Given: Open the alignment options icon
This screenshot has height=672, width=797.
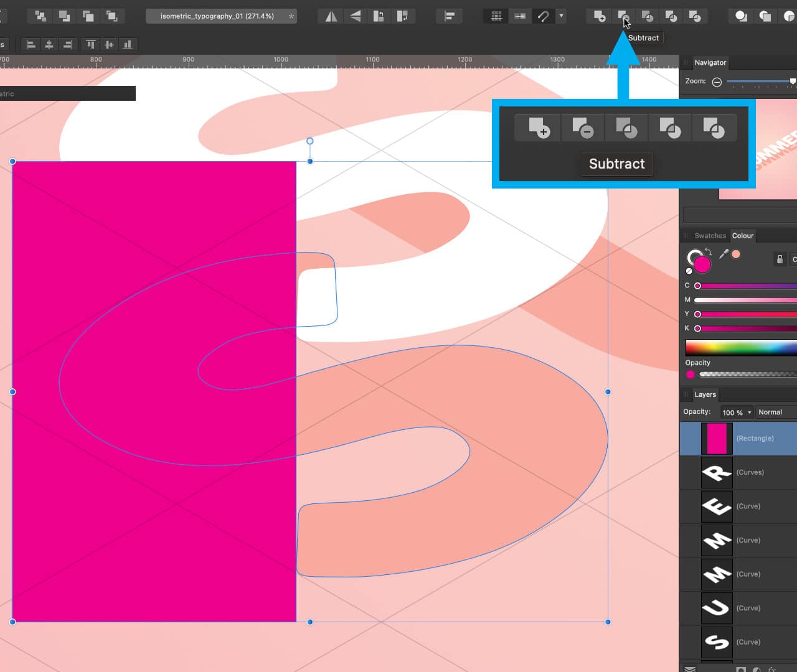Looking at the screenshot, I should (449, 16).
